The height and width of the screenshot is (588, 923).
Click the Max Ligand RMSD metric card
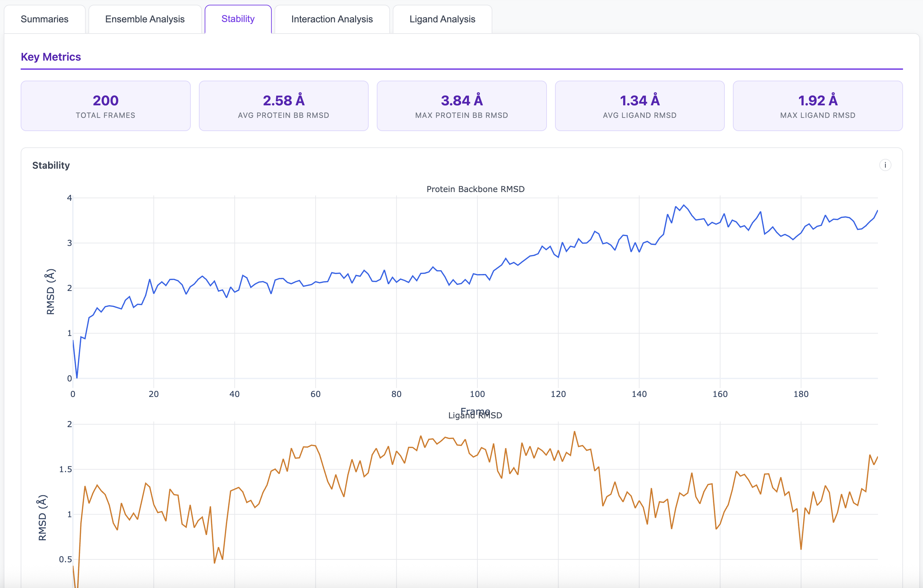click(x=817, y=106)
